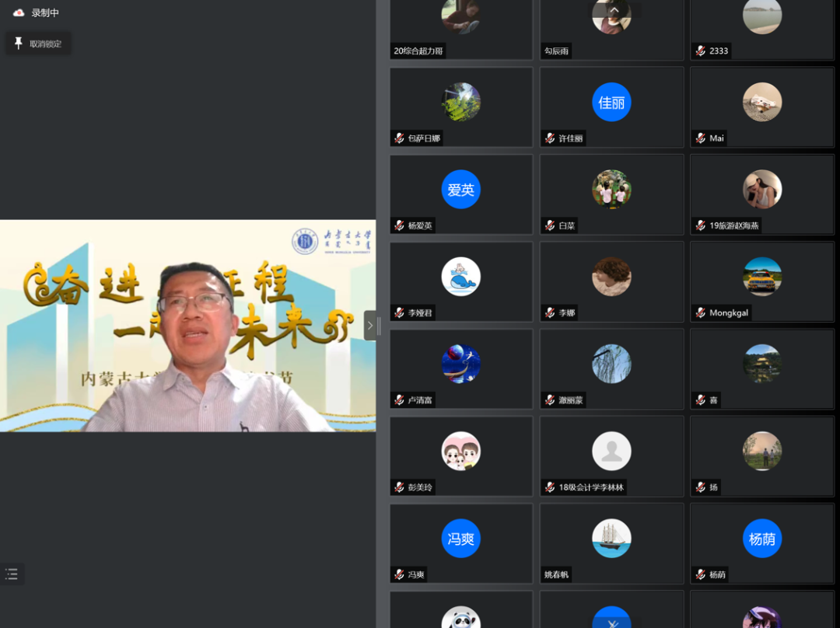Click the Mai name label
840x628 pixels.
coord(717,138)
